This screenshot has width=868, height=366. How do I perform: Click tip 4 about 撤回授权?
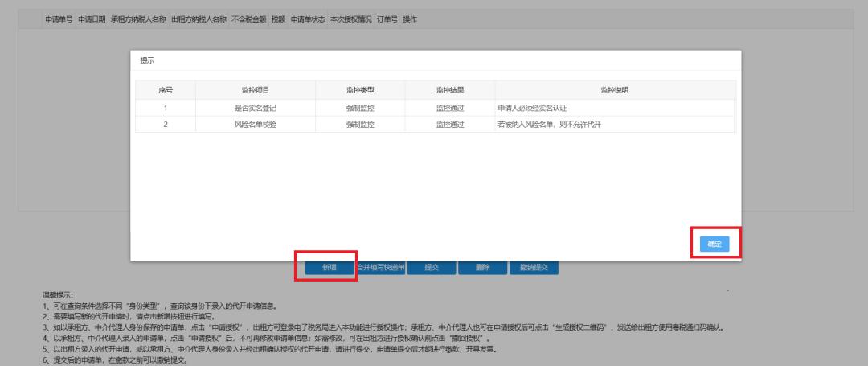pyautogui.click(x=268, y=339)
